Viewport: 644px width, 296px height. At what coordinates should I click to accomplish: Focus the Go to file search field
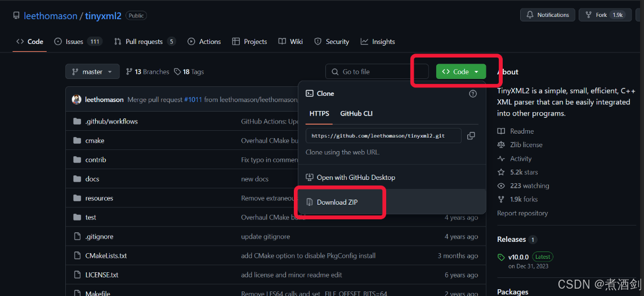click(x=377, y=72)
